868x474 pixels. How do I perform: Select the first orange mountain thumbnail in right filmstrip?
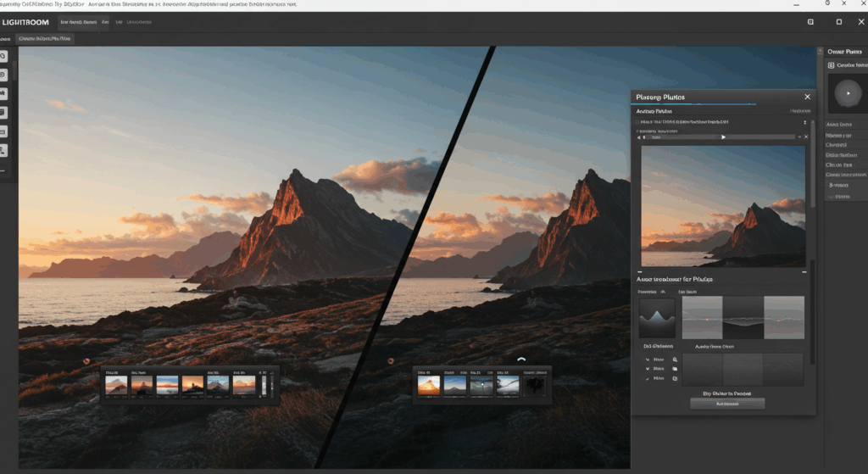click(x=429, y=386)
